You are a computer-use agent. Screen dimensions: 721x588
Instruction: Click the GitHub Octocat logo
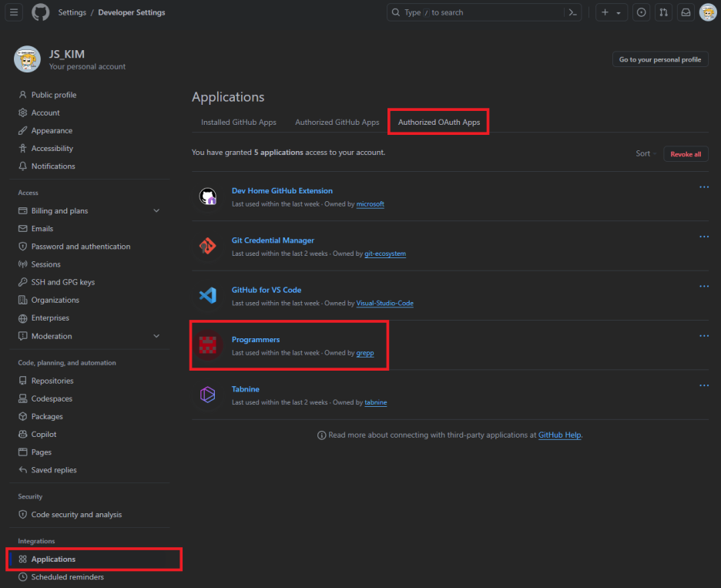pyautogui.click(x=41, y=12)
